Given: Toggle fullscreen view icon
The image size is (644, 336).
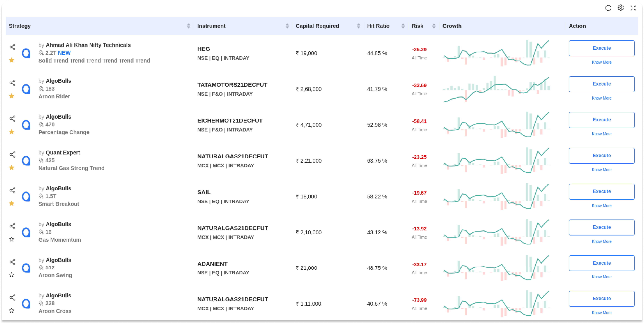Looking at the screenshot, I should click(x=633, y=8).
